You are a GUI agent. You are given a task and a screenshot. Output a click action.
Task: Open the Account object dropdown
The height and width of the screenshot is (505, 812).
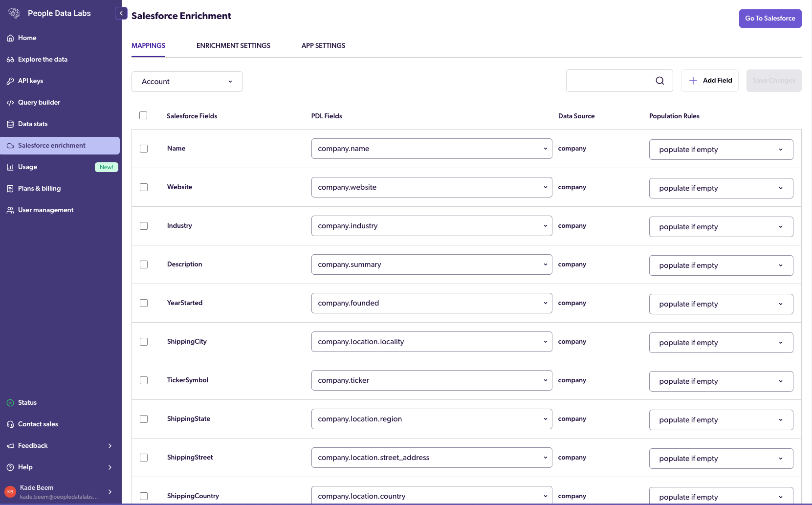click(187, 82)
